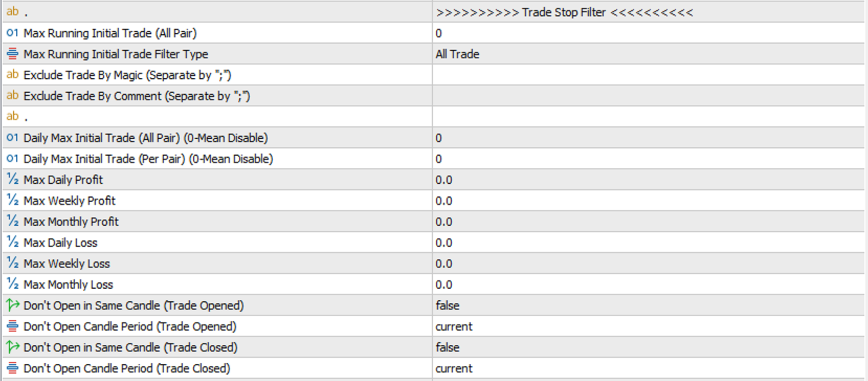The image size is (868, 381).
Task: Select the Max Weekly Profit parameter row
Action: click(x=69, y=201)
